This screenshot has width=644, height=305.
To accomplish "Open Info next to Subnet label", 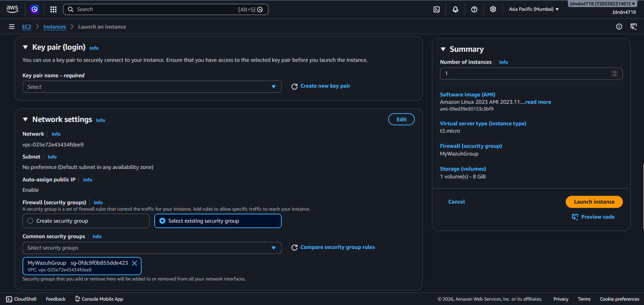I will pos(52,157).
